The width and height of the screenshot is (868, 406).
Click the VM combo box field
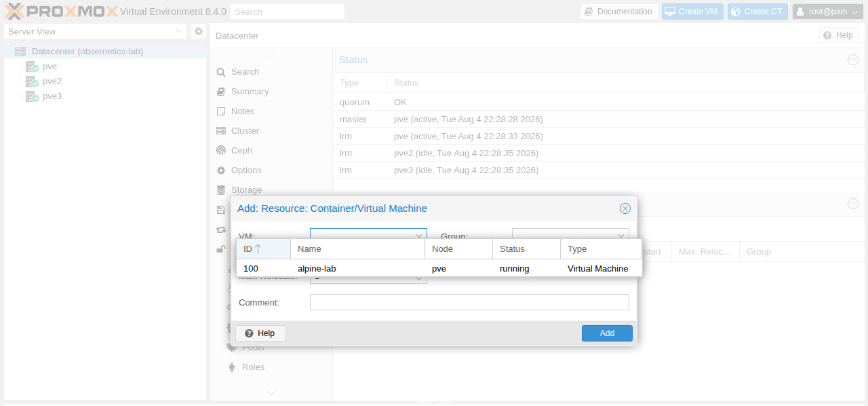(361, 234)
